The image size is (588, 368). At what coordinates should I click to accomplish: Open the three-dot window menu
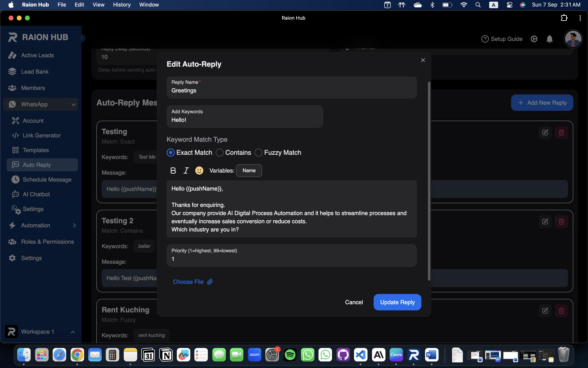tap(580, 18)
